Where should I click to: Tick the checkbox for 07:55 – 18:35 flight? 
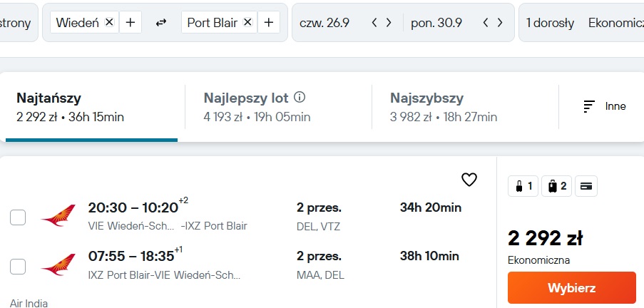[x=18, y=266]
